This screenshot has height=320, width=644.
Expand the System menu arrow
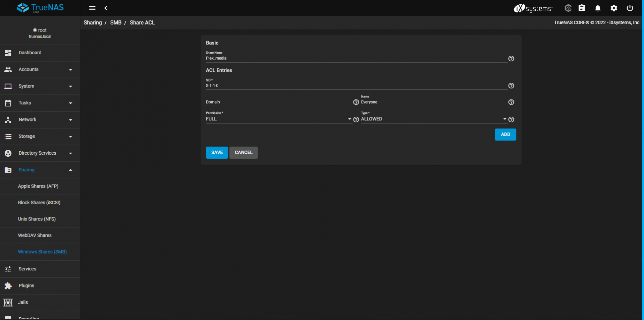tap(70, 87)
